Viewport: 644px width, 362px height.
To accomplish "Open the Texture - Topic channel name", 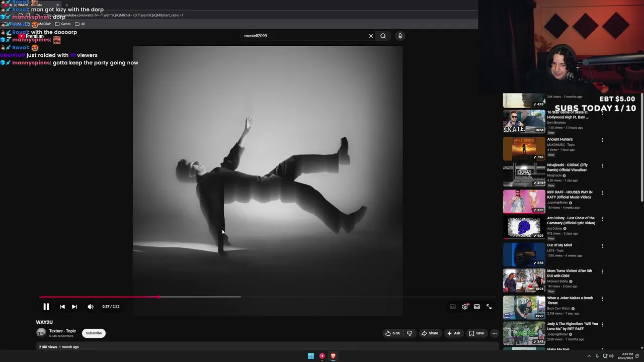I will click(x=62, y=331).
